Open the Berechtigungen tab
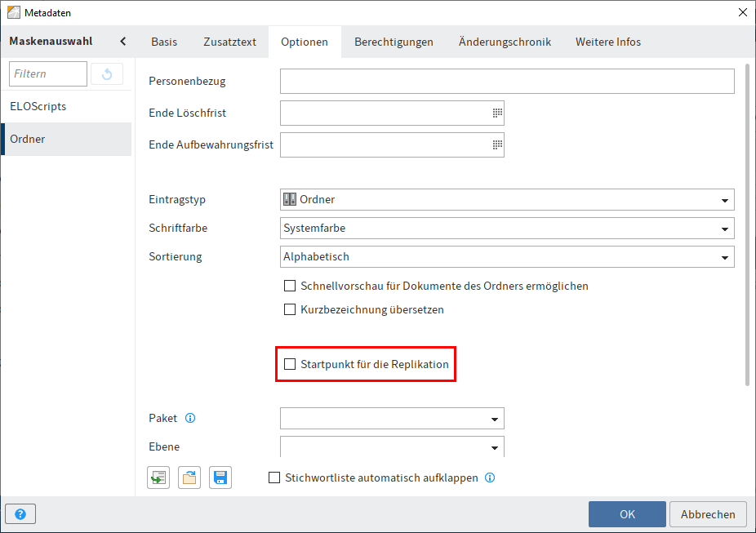 394,42
